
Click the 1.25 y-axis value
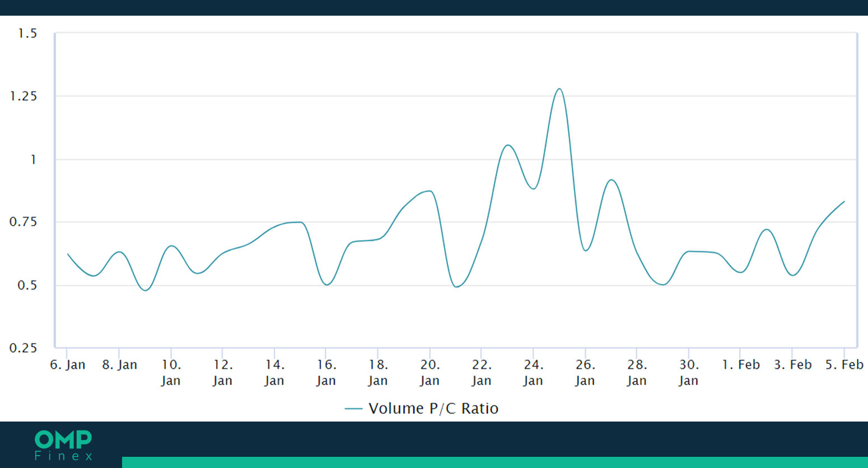tap(24, 96)
